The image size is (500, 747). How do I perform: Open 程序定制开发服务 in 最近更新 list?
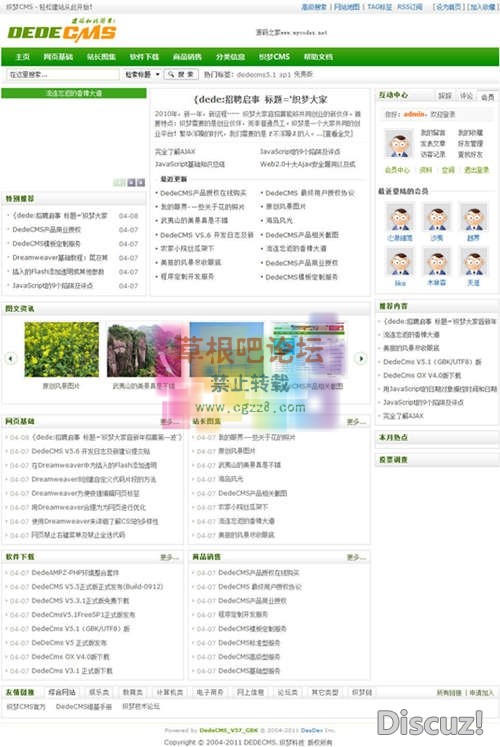[187, 277]
